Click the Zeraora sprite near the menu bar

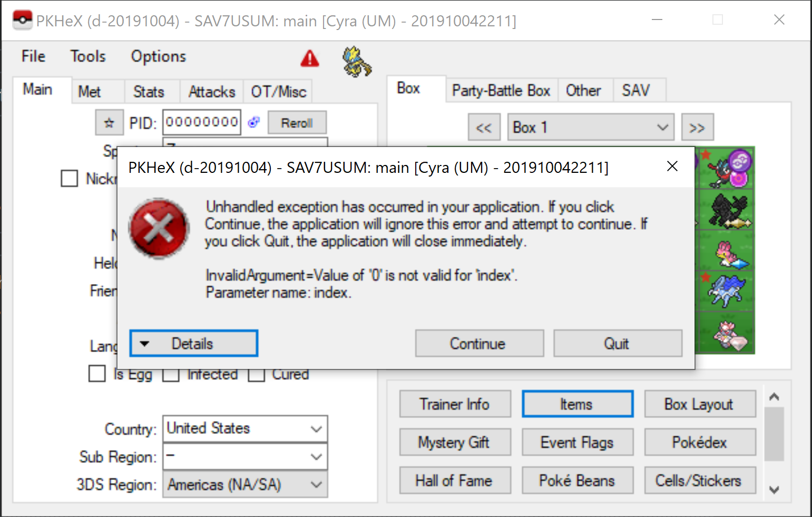(357, 61)
